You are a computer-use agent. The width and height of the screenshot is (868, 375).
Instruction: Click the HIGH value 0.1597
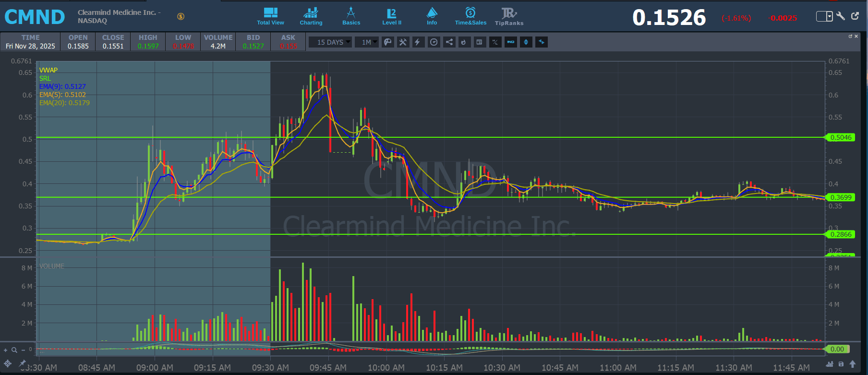tap(148, 46)
